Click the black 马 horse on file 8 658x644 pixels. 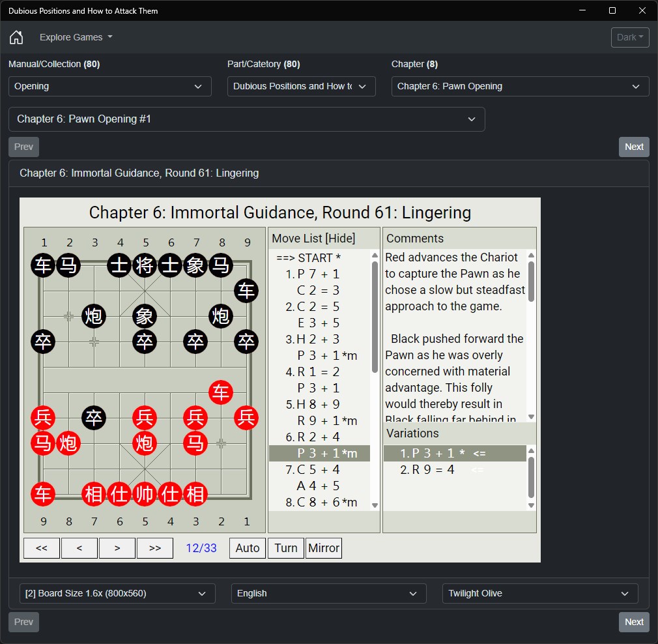(x=221, y=265)
